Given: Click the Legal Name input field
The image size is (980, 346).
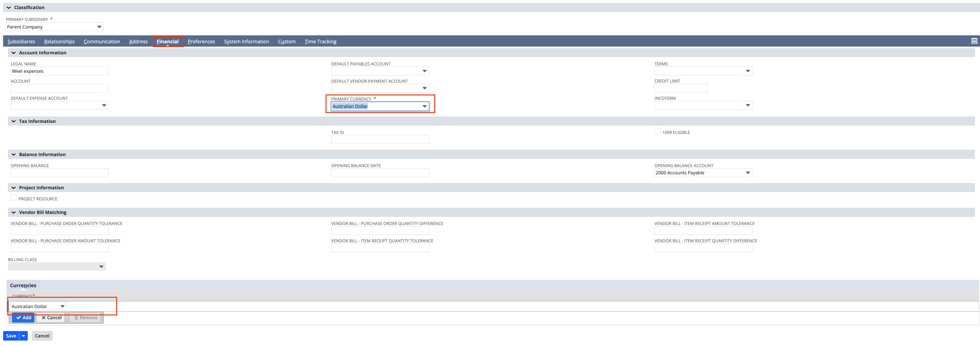Looking at the screenshot, I should (59, 71).
